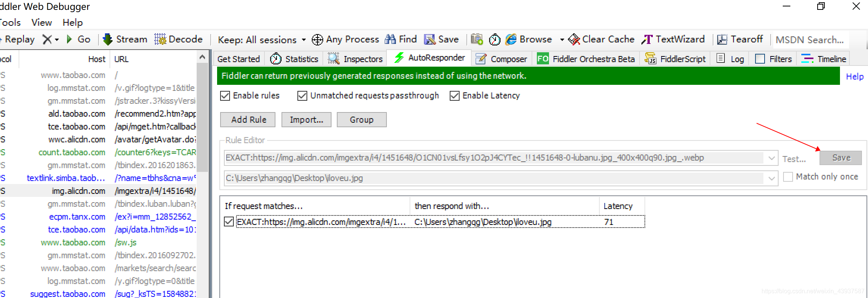Screen dimensions: 868x298
Task: Click the toolbar Save sessions icon
Action: click(x=430, y=39)
